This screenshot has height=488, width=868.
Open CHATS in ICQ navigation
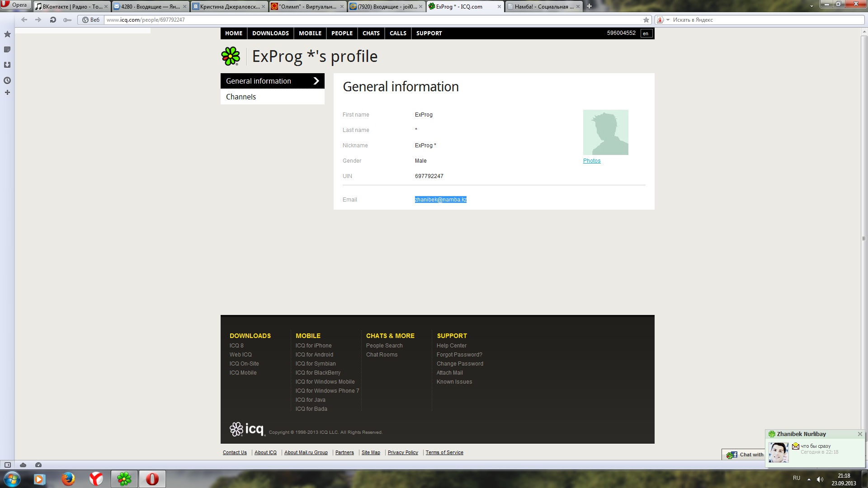tap(371, 33)
